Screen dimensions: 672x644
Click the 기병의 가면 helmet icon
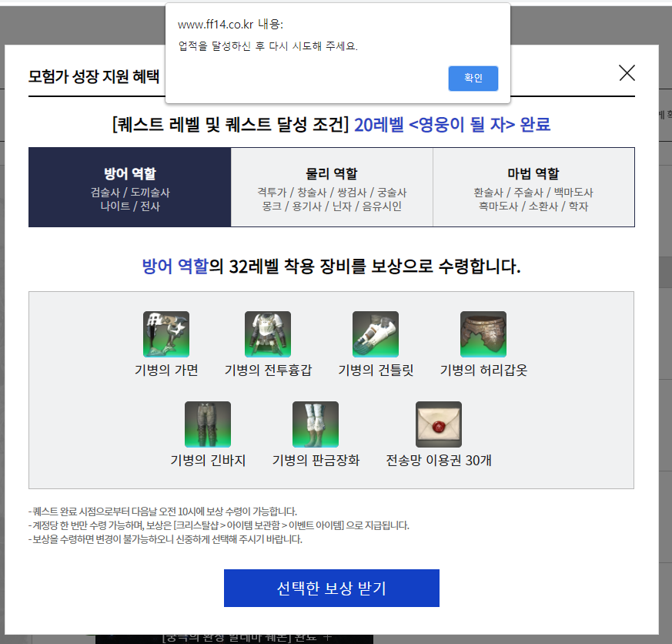click(x=166, y=334)
